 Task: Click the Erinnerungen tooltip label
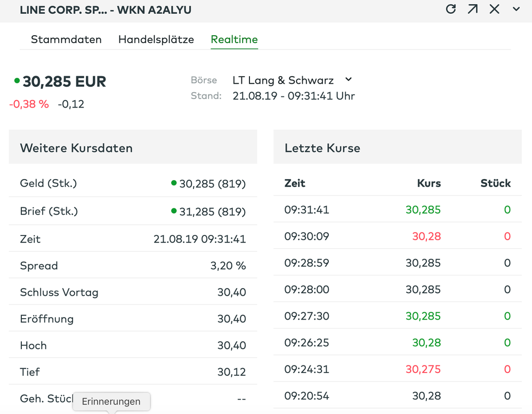click(x=111, y=402)
